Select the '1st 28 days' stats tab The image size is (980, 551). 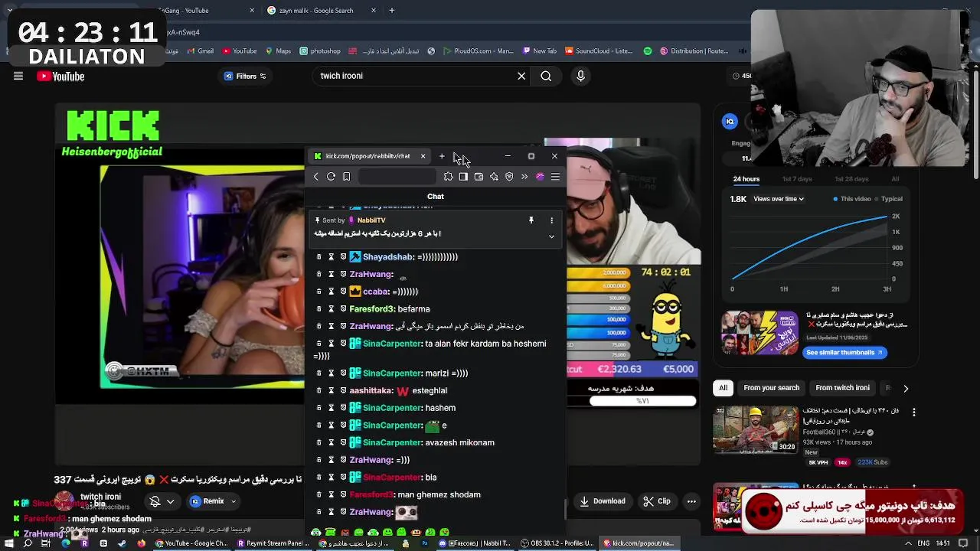click(x=851, y=179)
